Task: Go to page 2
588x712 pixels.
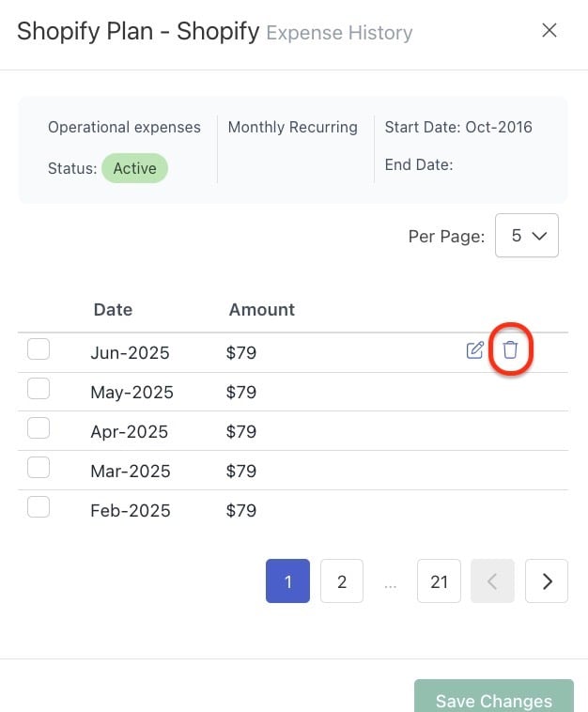Action: [x=342, y=581]
